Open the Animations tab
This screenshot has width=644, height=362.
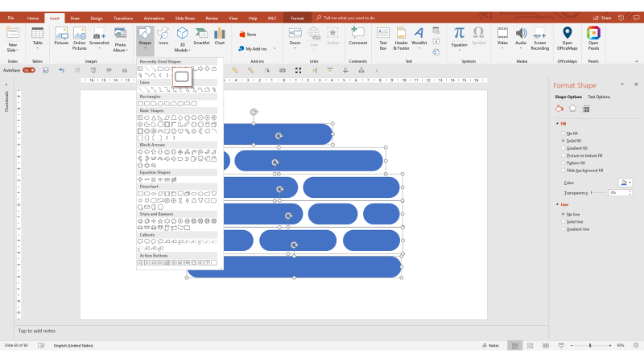point(154,18)
